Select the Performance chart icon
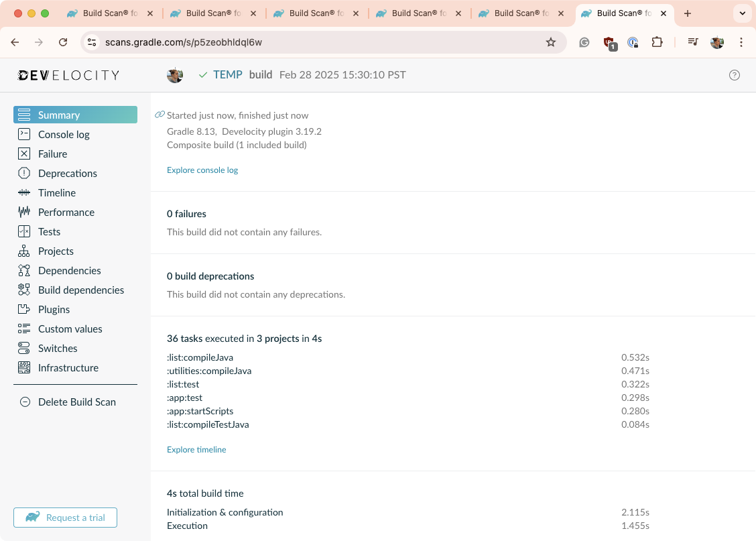Viewport: 756px width, 541px height. (24, 212)
